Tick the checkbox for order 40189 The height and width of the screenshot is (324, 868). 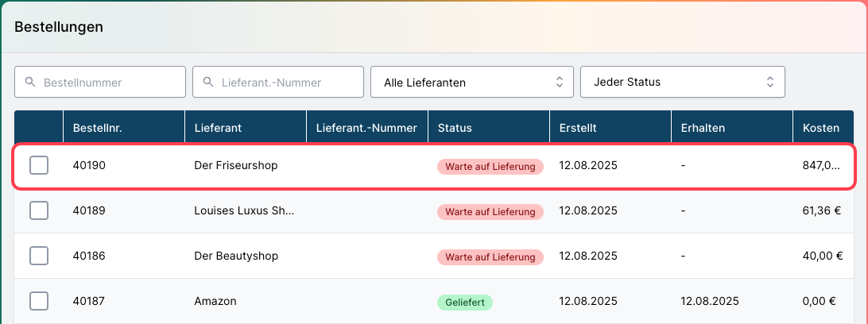click(x=39, y=210)
